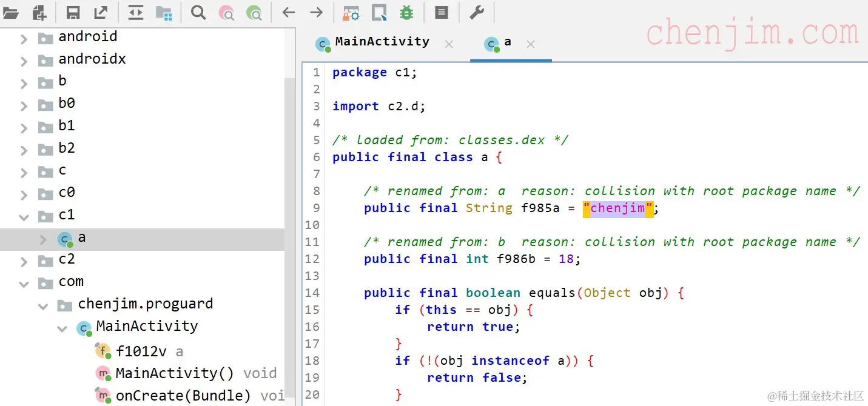Select chenjim.proguard package in tree

coord(135,304)
